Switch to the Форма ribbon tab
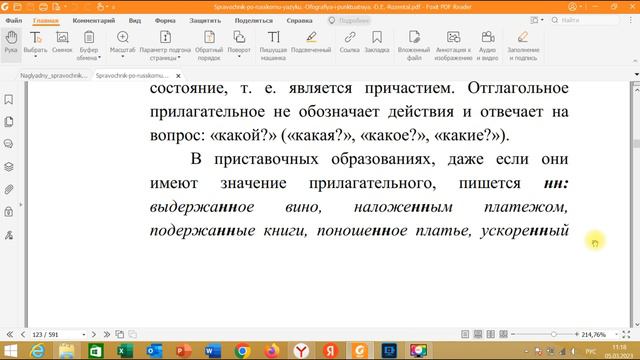Viewport: 640px width, 360px height. [x=165, y=20]
